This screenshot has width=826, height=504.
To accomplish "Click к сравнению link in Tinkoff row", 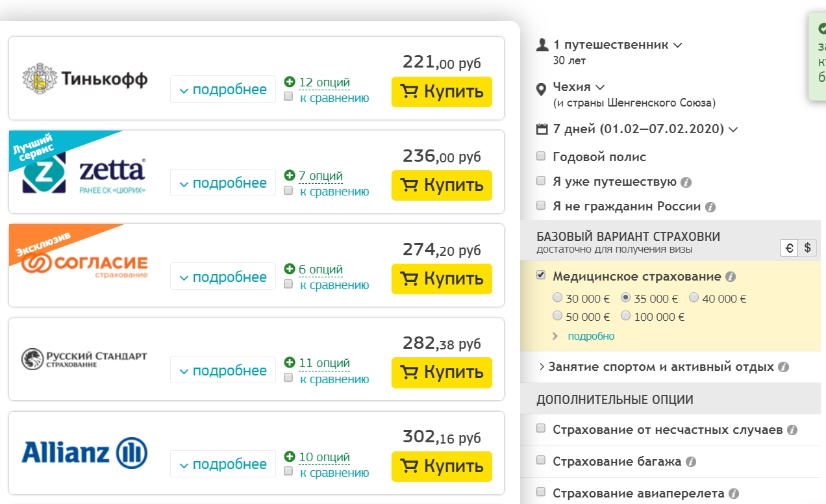I will 334,98.
